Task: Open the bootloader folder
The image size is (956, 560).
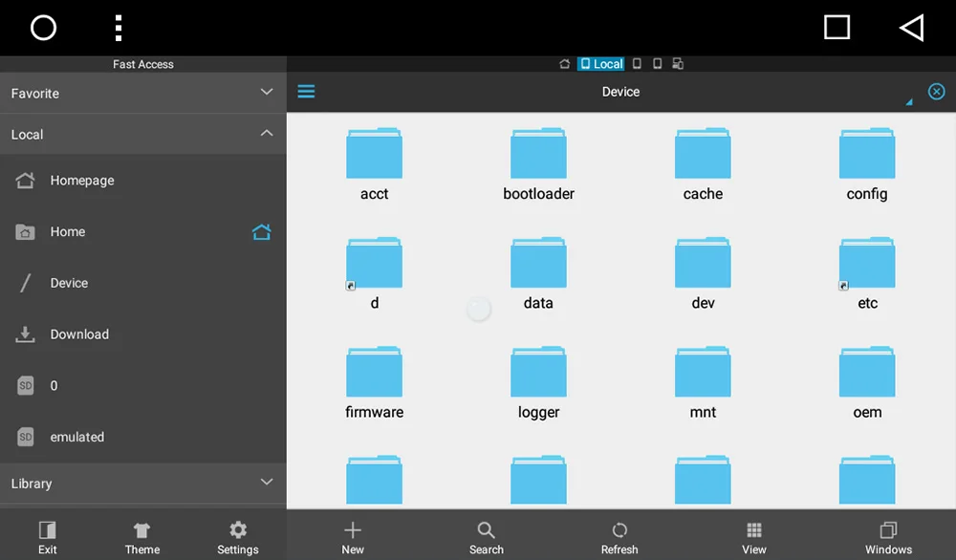Action: (x=538, y=164)
